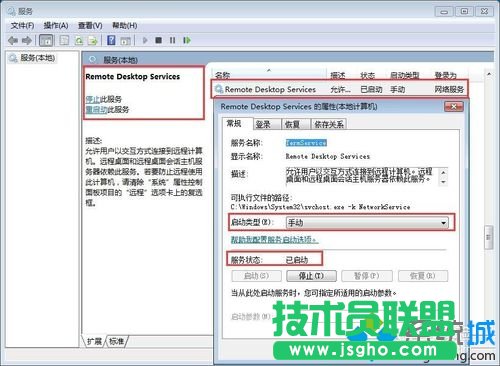Open the 帮助(H) menu
This screenshot has height=366, width=500.
coord(125,26)
